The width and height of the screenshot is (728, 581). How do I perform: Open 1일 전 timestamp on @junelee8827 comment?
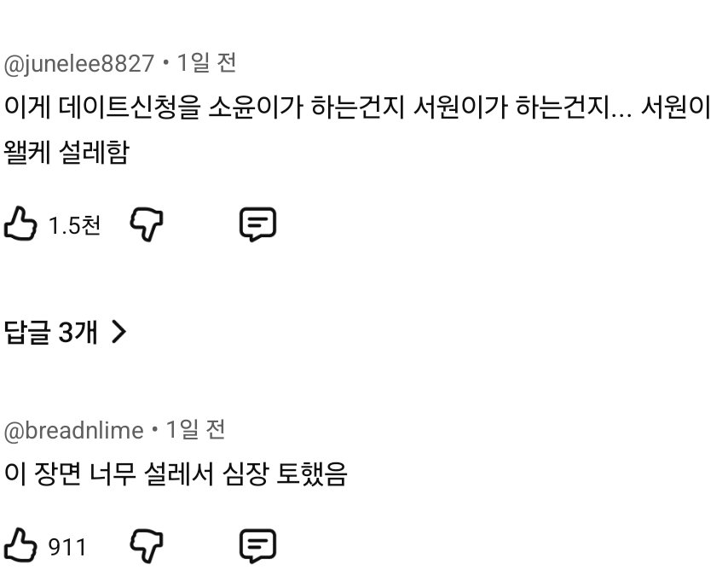click(x=206, y=63)
